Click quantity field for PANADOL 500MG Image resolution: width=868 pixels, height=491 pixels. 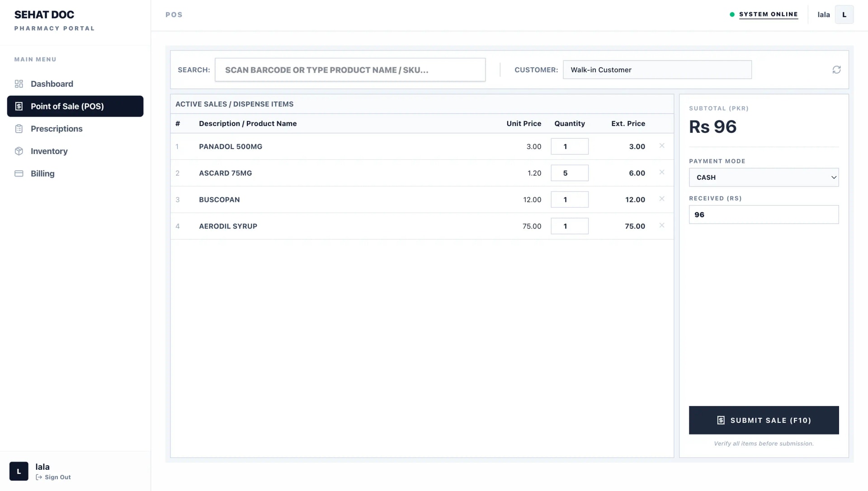click(x=570, y=146)
